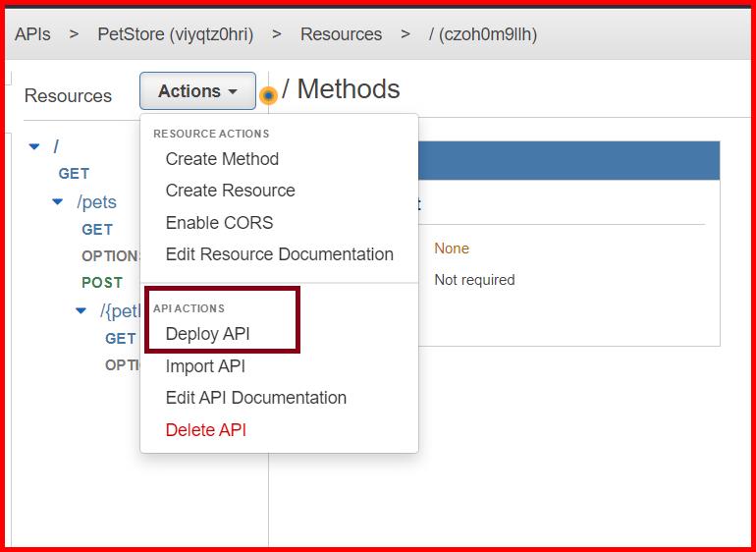The width and height of the screenshot is (756, 552).
Task: Select Enable CORS option
Action: [219, 222]
